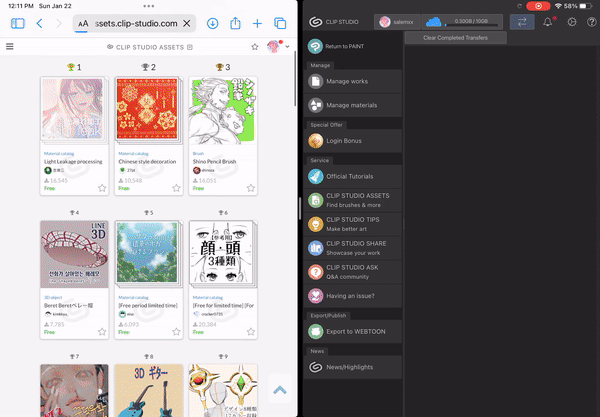Open Official Tutorials

[352, 176]
